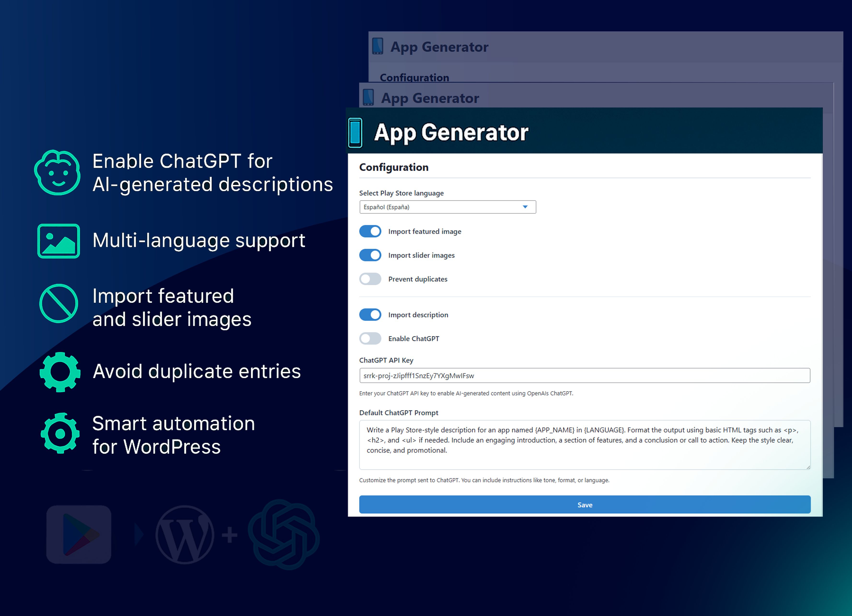Click inside the ChatGPT API Key field

[584, 376]
